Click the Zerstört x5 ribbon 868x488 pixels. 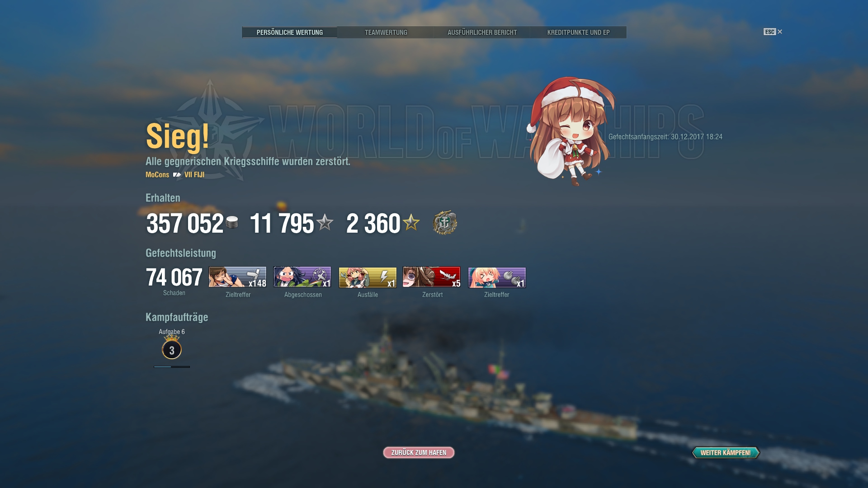coord(432,277)
